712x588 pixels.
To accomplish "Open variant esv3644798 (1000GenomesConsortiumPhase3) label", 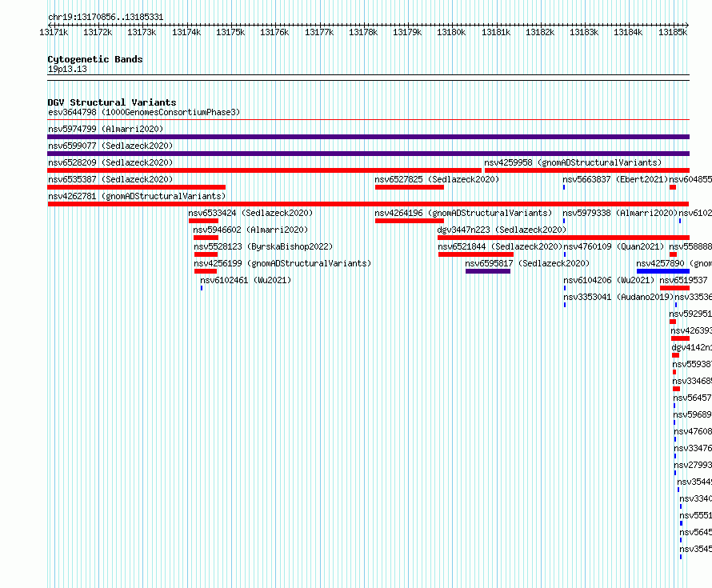I will point(144,112).
